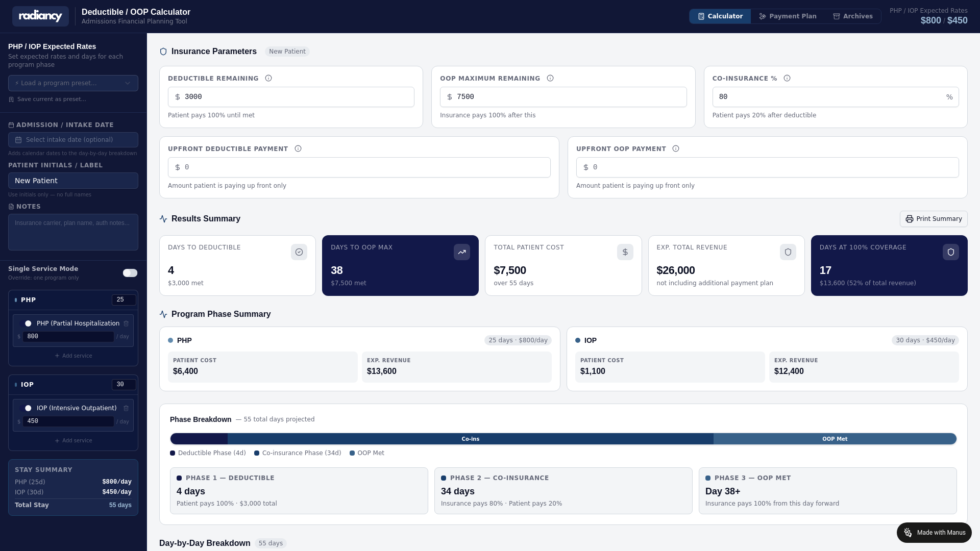Add a service under PHP
Screen dimensions: 980x551
[73, 356]
